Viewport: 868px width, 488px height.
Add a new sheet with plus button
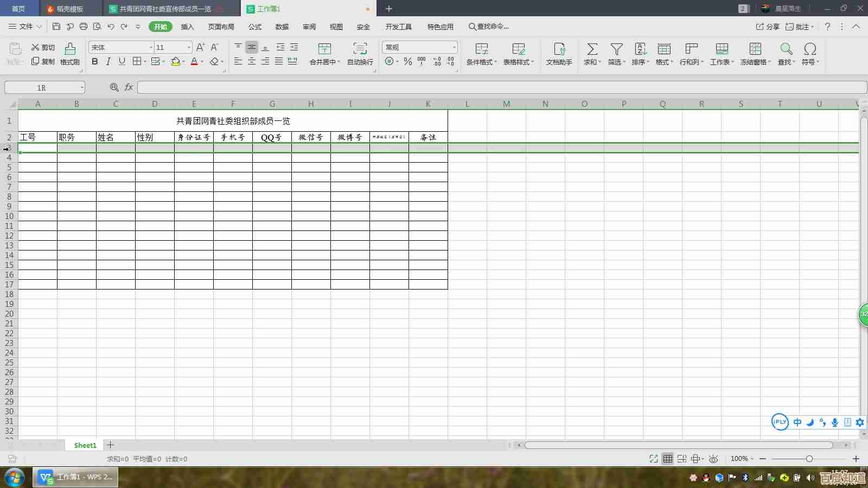pos(111,445)
